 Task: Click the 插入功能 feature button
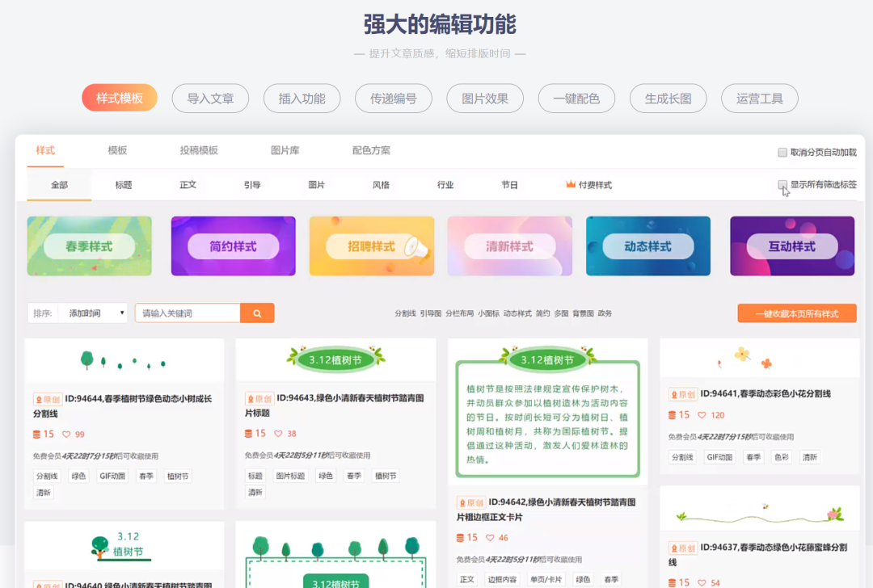302,99
